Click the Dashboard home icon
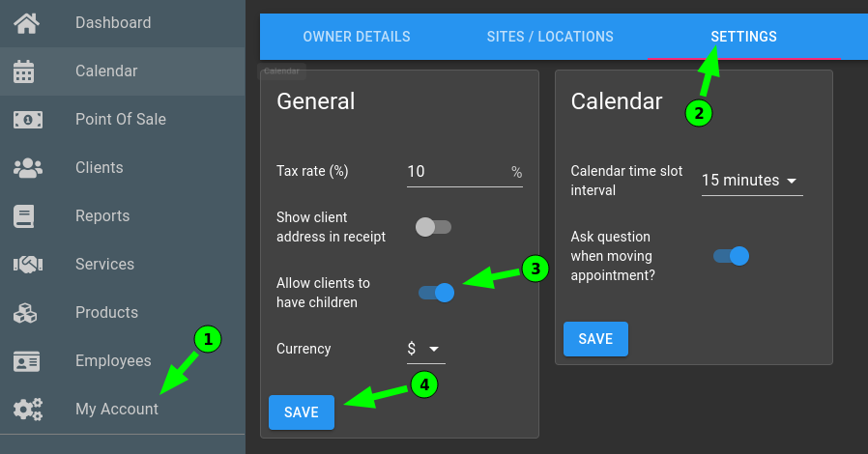868x454 pixels. [26, 23]
